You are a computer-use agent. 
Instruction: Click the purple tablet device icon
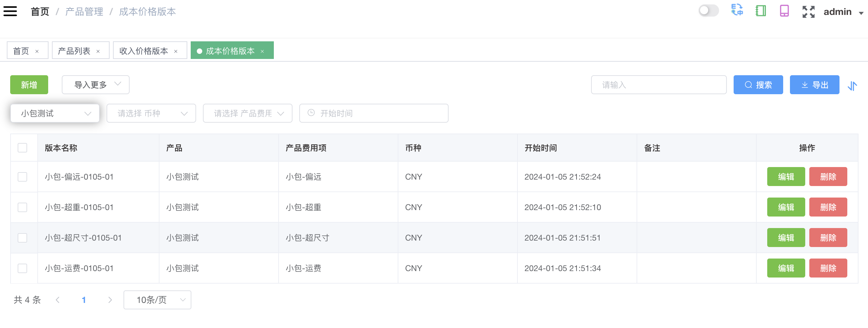pyautogui.click(x=784, y=11)
